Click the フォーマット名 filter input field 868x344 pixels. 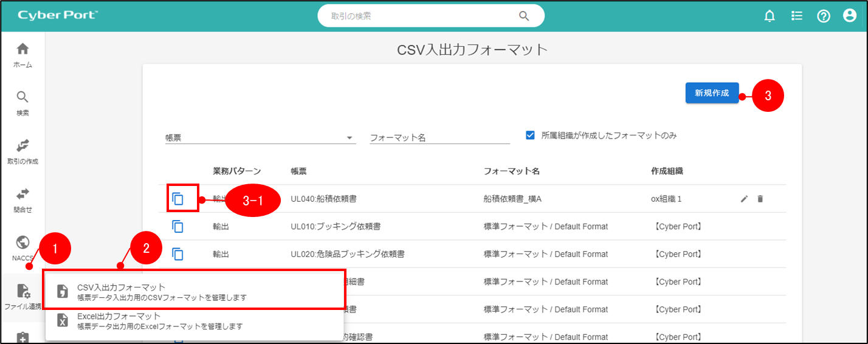(439, 138)
